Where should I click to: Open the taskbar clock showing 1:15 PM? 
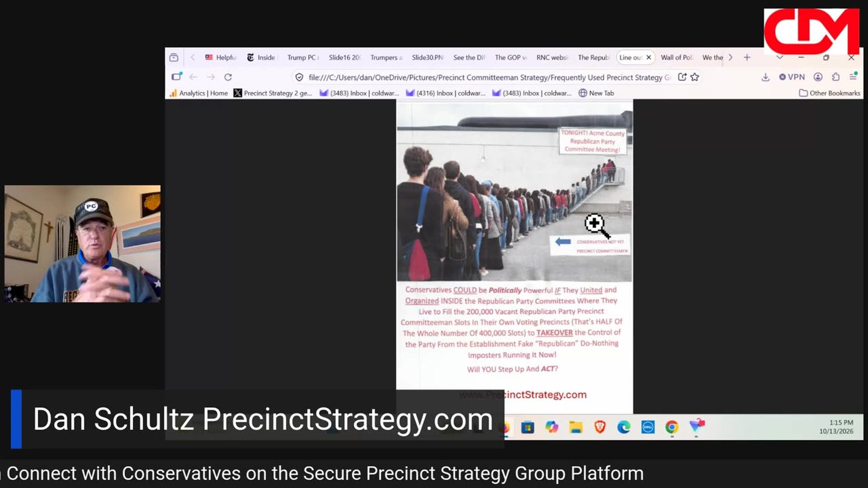point(836,427)
